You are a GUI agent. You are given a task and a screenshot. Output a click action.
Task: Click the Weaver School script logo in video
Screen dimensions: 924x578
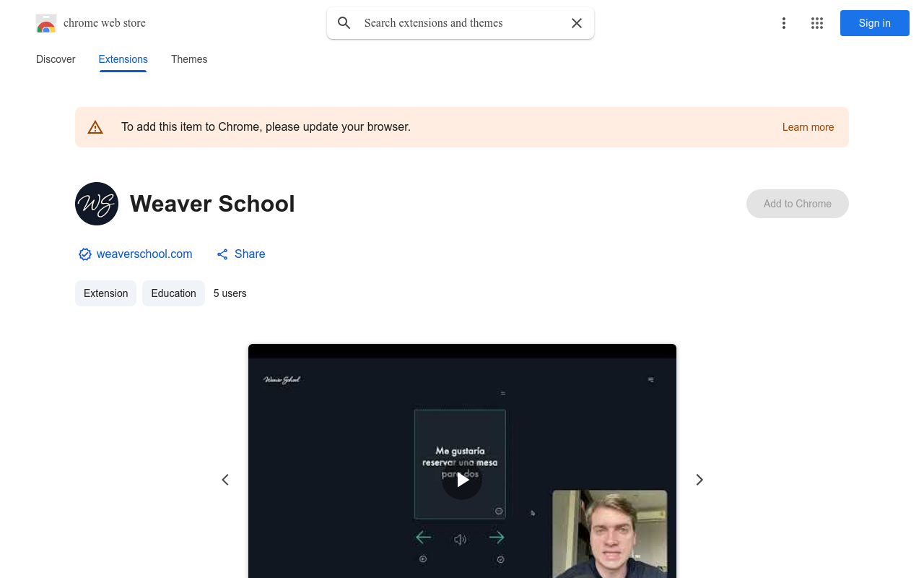point(282,379)
